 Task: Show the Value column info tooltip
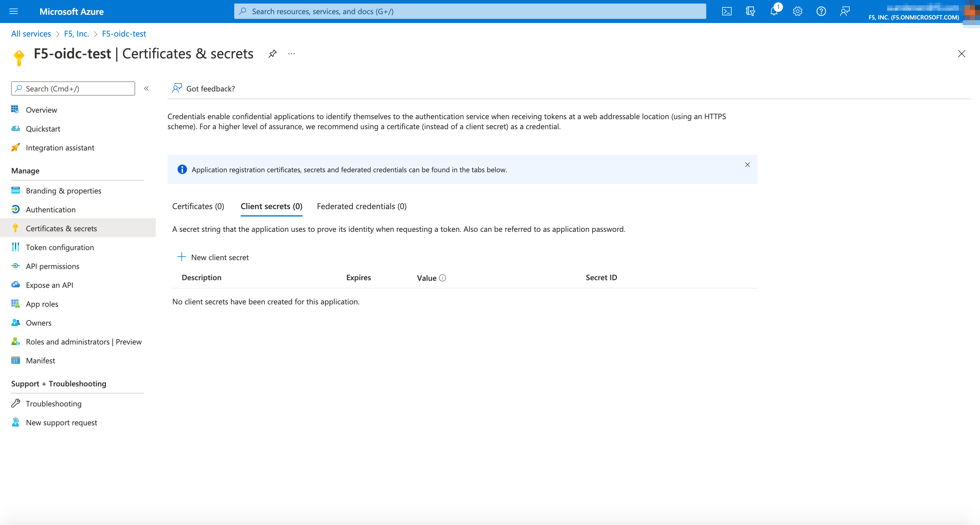[x=443, y=278]
